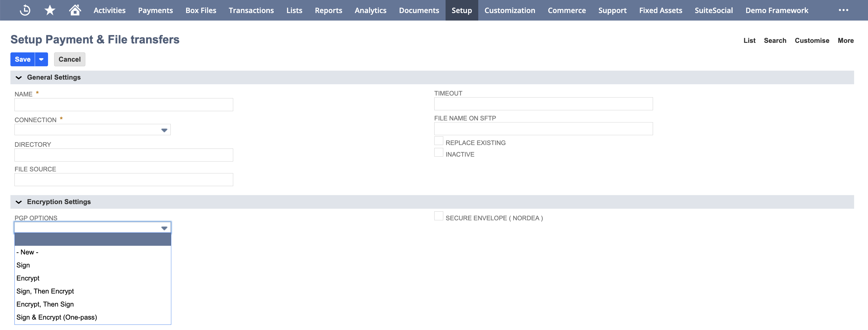The height and width of the screenshot is (330, 868).
Task: Open the Setup menu
Action: pos(461,10)
